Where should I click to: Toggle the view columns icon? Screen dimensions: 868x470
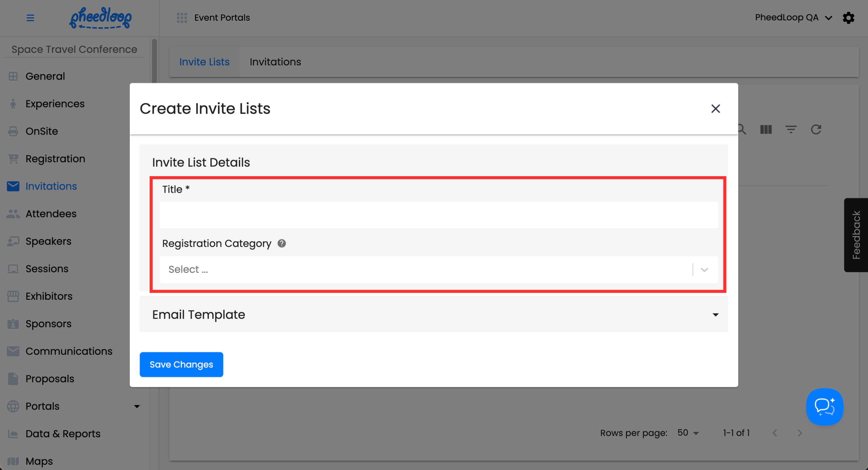(x=766, y=129)
